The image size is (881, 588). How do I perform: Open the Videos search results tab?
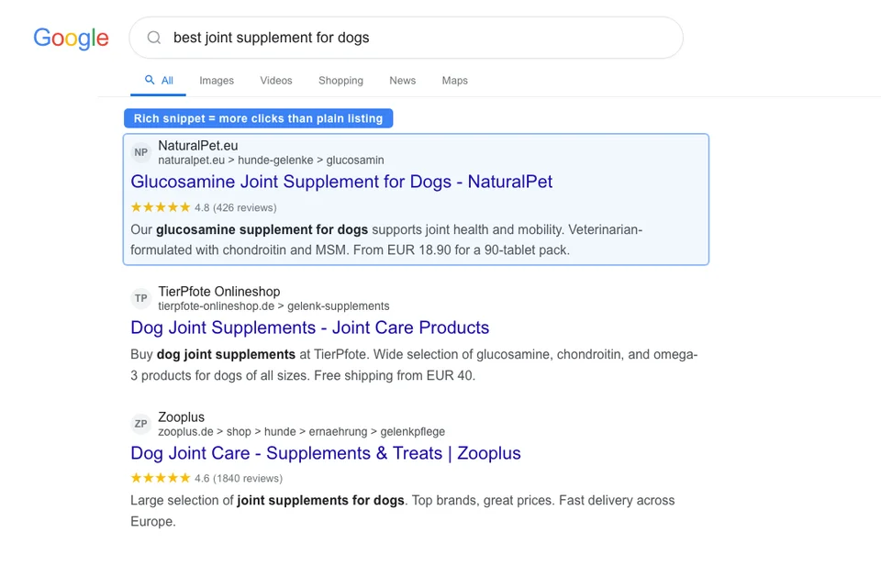click(275, 81)
